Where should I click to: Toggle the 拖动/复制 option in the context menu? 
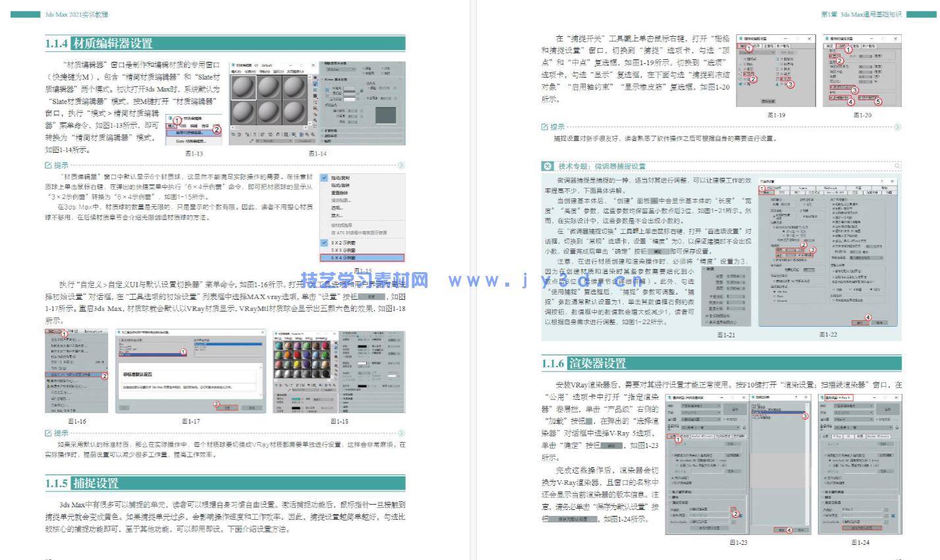coord(340,178)
